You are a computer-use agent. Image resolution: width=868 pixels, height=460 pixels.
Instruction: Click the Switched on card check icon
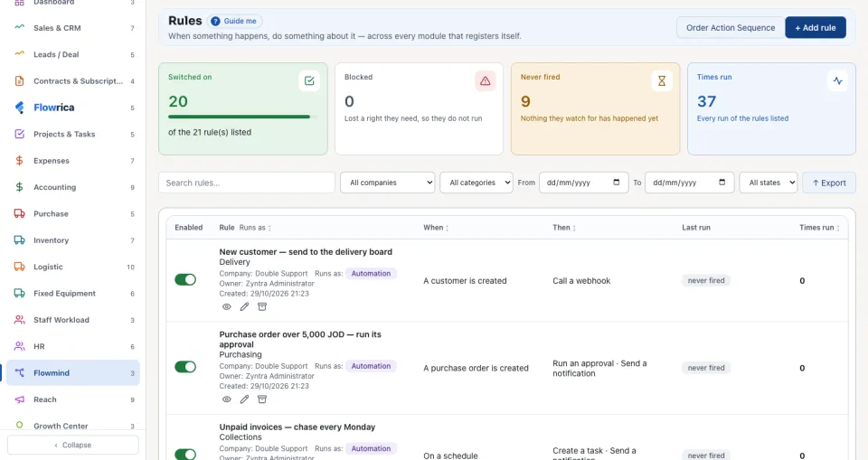point(309,80)
